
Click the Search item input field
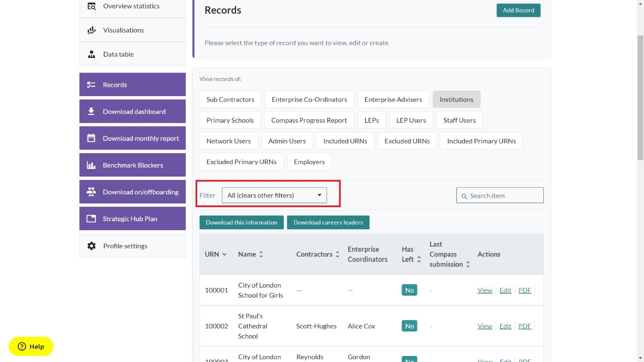click(x=503, y=195)
